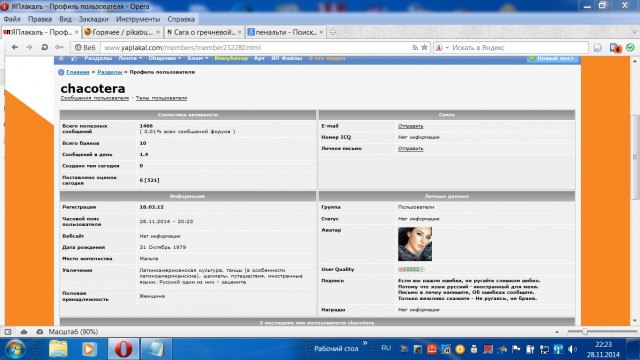Viewport: 640px width, 360px height.
Task: Click the key (password wand) icon
Action: tap(59, 47)
